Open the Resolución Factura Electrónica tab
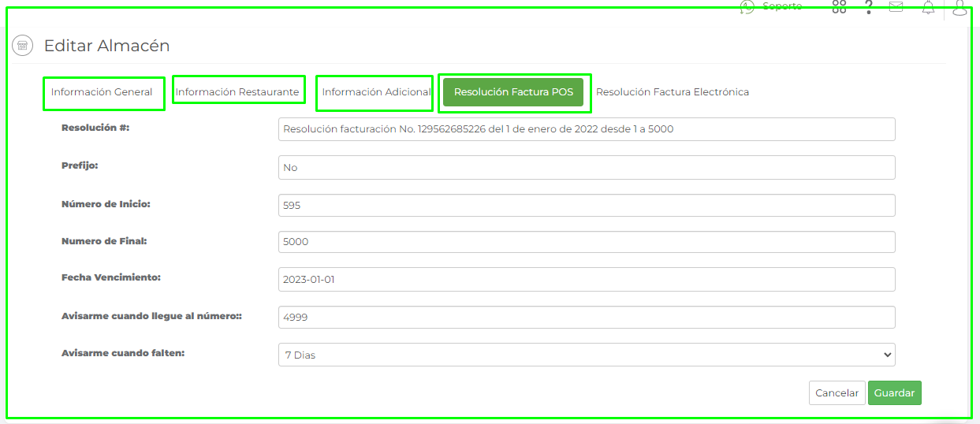The width and height of the screenshot is (980, 424). click(x=673, y=92)
